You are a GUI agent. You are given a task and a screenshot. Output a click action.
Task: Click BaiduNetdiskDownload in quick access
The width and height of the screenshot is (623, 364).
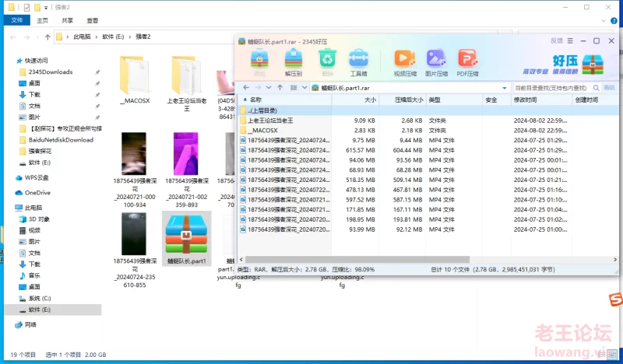click(x=61, y=140)
